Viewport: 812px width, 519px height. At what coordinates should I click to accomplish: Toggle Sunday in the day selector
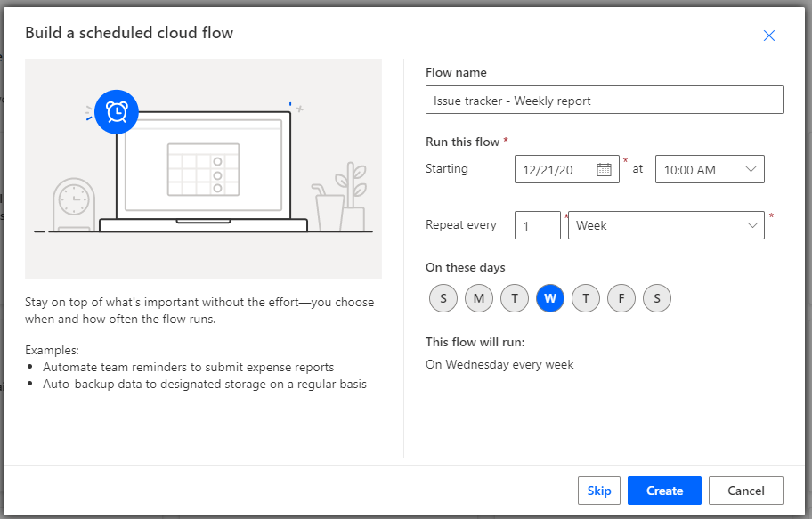point(443,298)
